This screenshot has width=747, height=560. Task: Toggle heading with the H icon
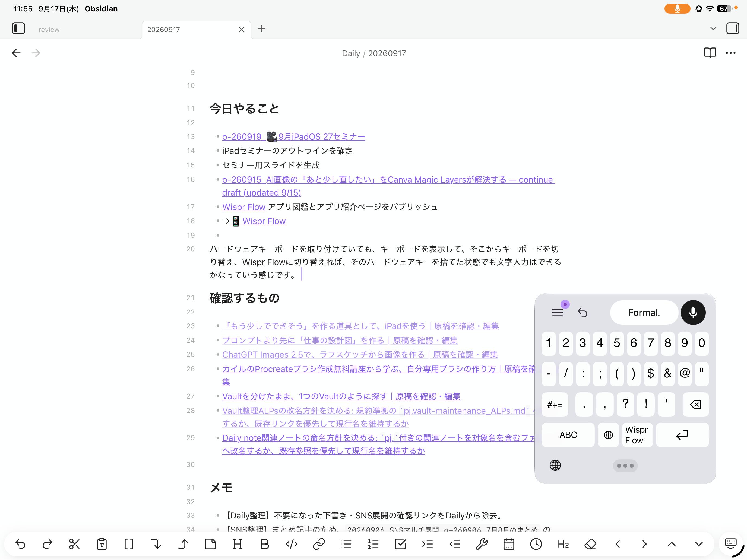tap(238, 544)
